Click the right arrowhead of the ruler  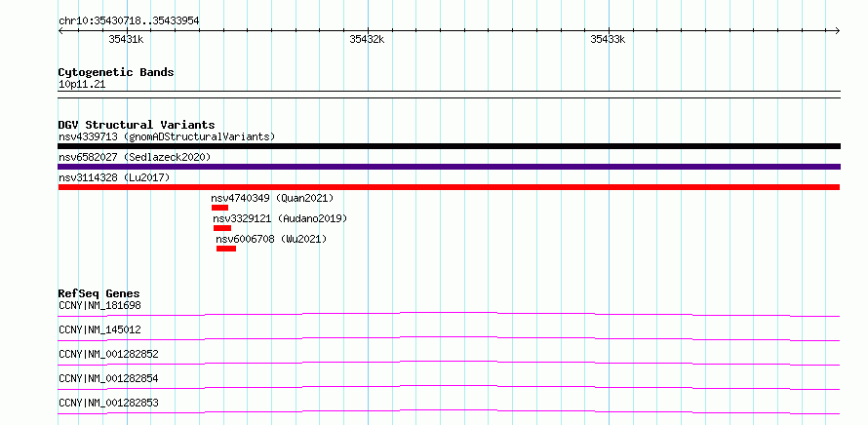838,30
